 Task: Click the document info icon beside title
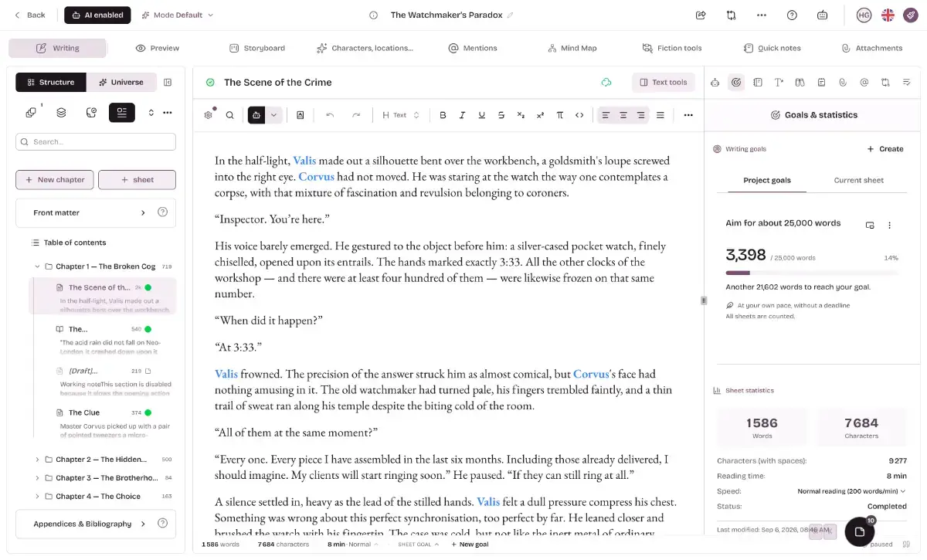(374, 15)
